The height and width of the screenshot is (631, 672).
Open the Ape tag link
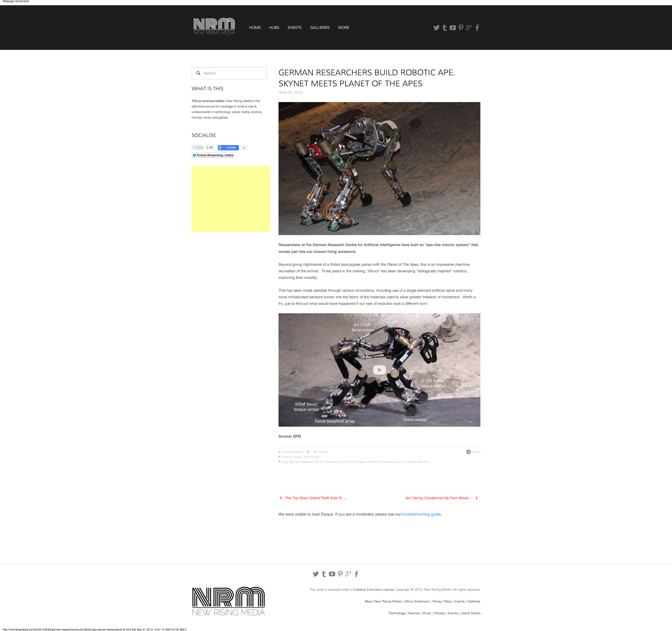[285, 462]
